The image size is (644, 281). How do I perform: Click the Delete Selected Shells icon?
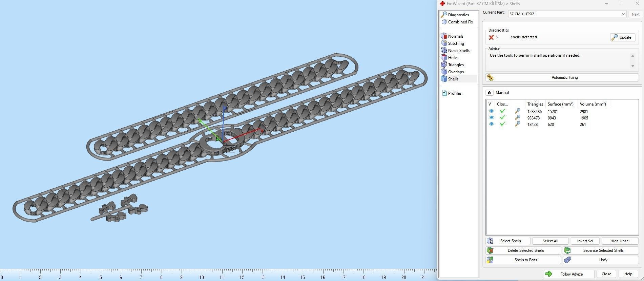point(490,250)
